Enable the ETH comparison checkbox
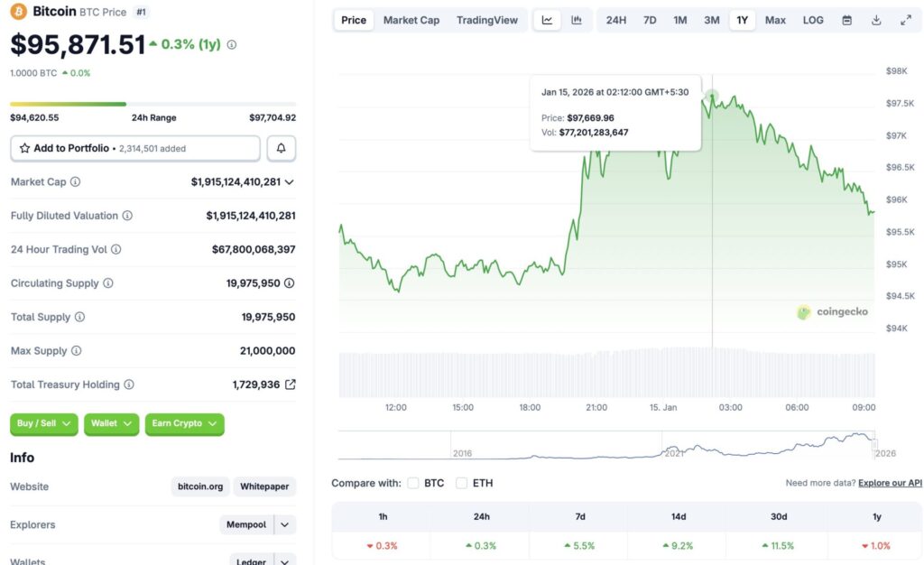This screenshot has height=565, width=924. pyautogui.click(x=460, y=483)
